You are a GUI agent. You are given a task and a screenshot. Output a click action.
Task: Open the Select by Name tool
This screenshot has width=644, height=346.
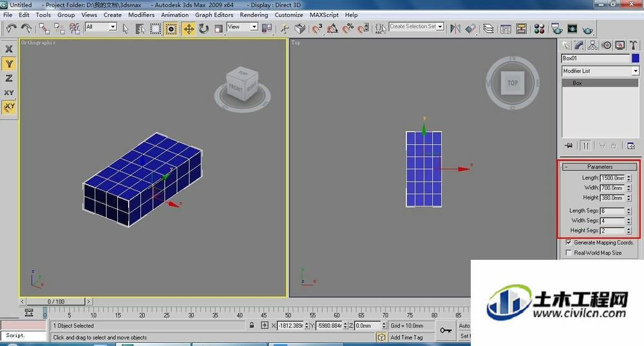point(140,28)
